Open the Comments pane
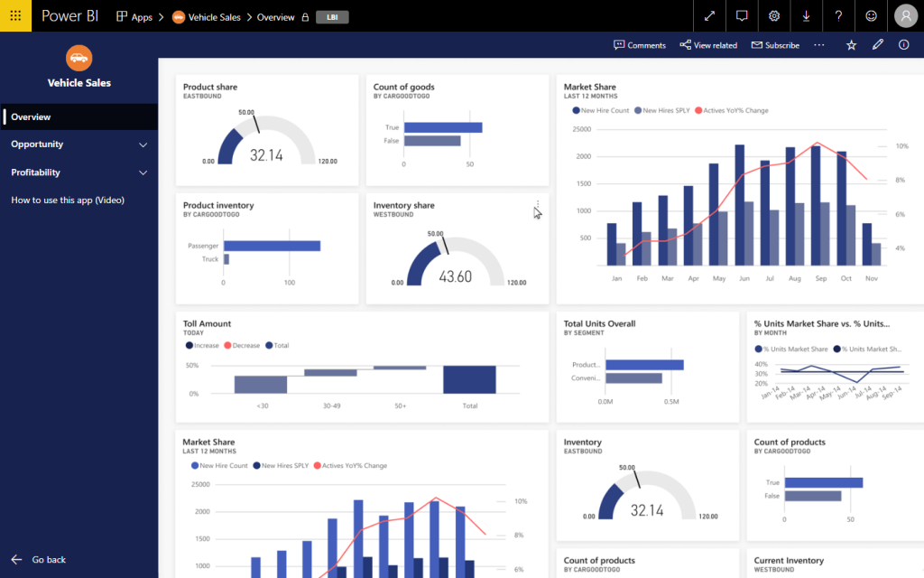The height and width of the screenshot is (578, 924). [x=640, y=45]
